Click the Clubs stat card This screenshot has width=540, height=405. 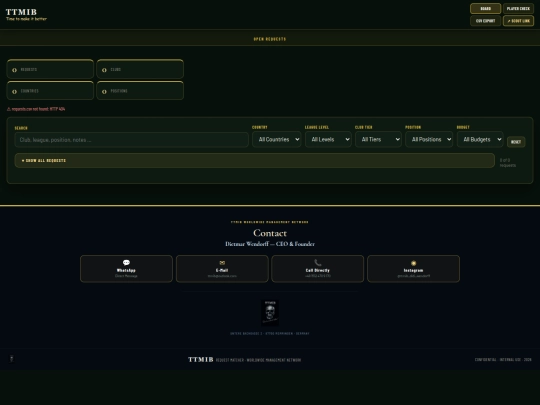click(x=140, y=69)
